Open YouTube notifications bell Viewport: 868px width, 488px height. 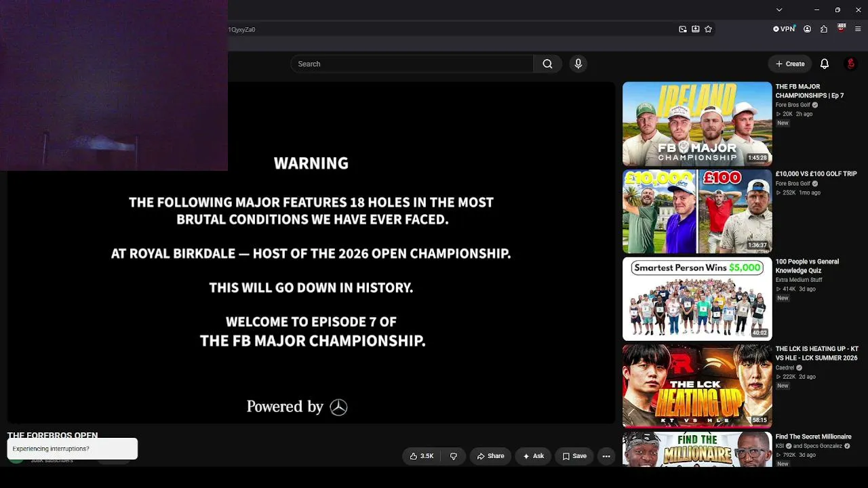(825, 64)
